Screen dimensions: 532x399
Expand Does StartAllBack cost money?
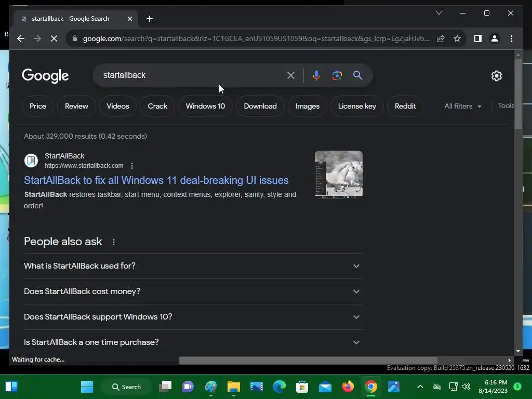[193, 291]
